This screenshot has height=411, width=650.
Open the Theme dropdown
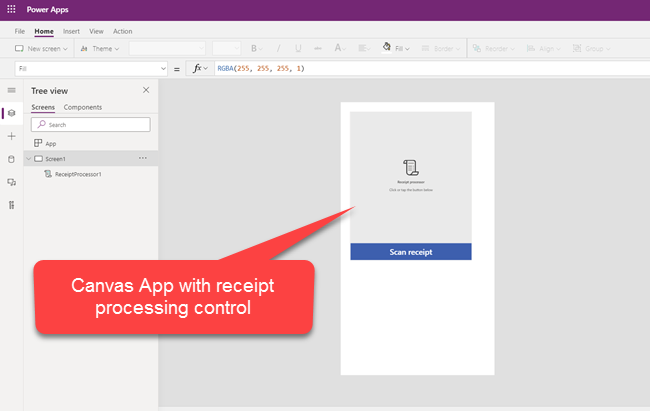(99, 49)
